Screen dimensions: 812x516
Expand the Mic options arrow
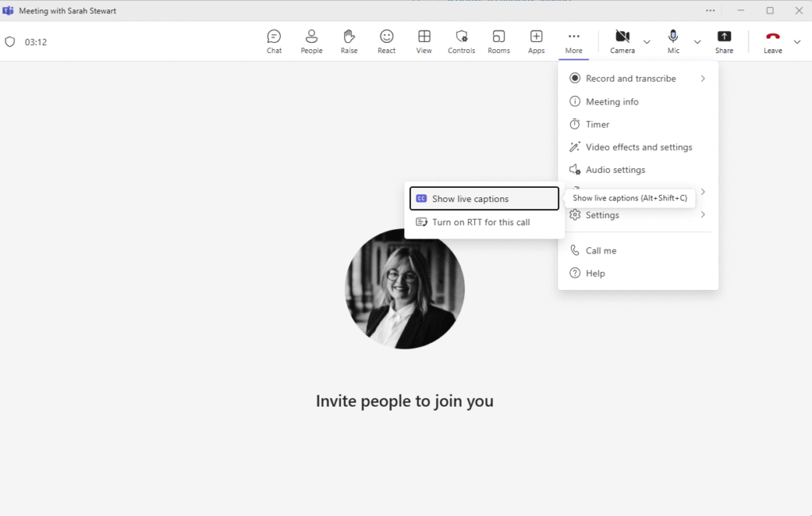click(x=698, y=42)
